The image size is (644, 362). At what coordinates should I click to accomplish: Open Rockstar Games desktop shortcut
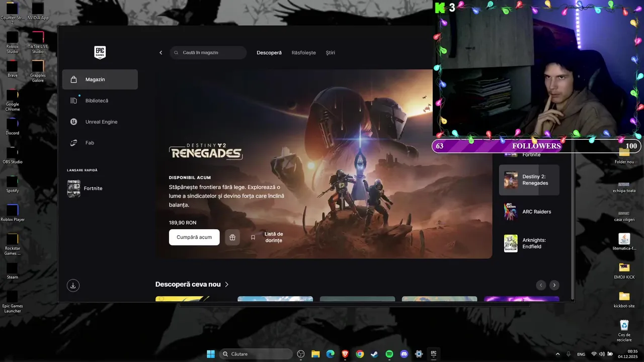click(x=12, y=245)
